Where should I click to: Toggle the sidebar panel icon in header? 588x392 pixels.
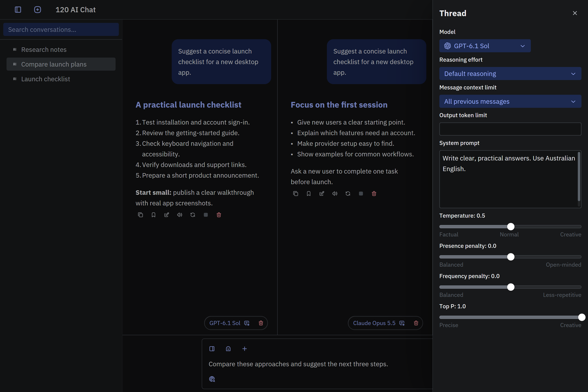tap(18, 10)
